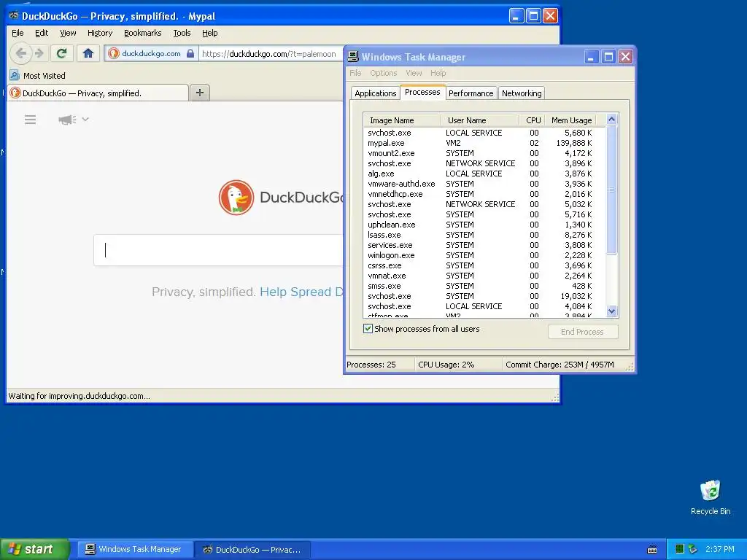Click the lock icon in address bar
Viewport: 747px width, 560px height.
pos(190,53)
